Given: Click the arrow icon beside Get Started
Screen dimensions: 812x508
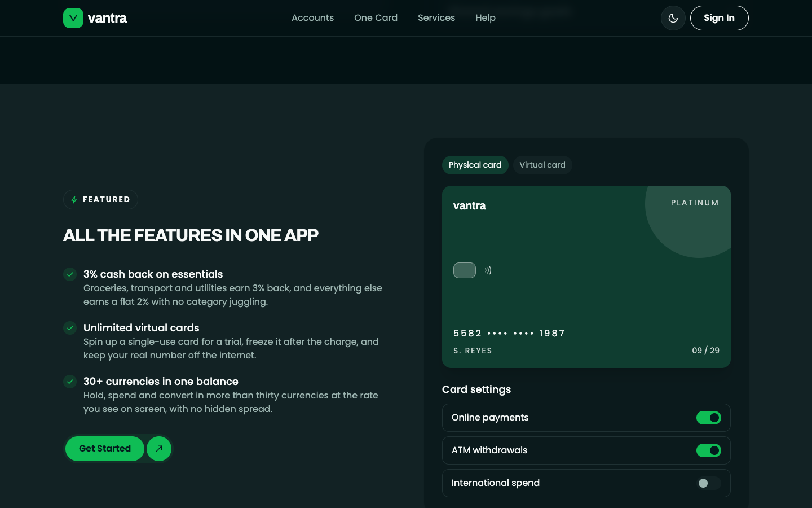Looking at the screenshot, I should tap(159, 449).
